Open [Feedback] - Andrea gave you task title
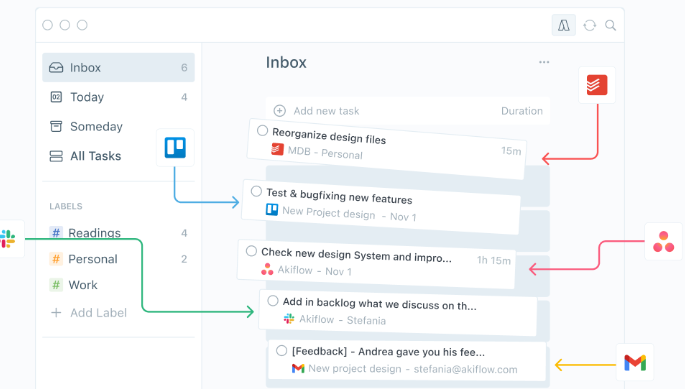 [388, 352]
